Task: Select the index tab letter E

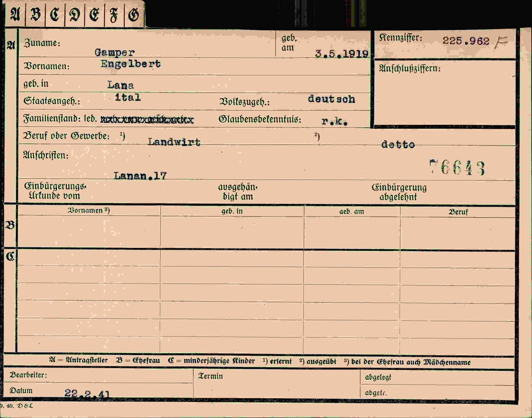Action: point(94,15)
